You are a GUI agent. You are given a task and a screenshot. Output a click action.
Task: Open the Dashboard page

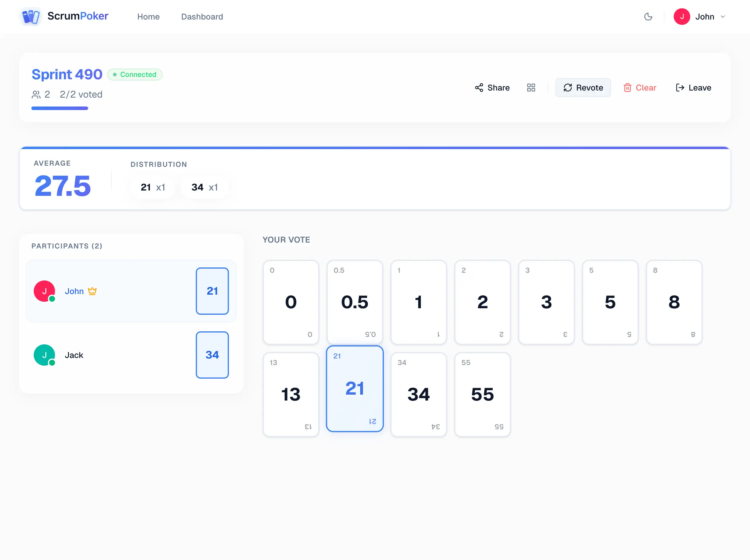click(202, 17)
